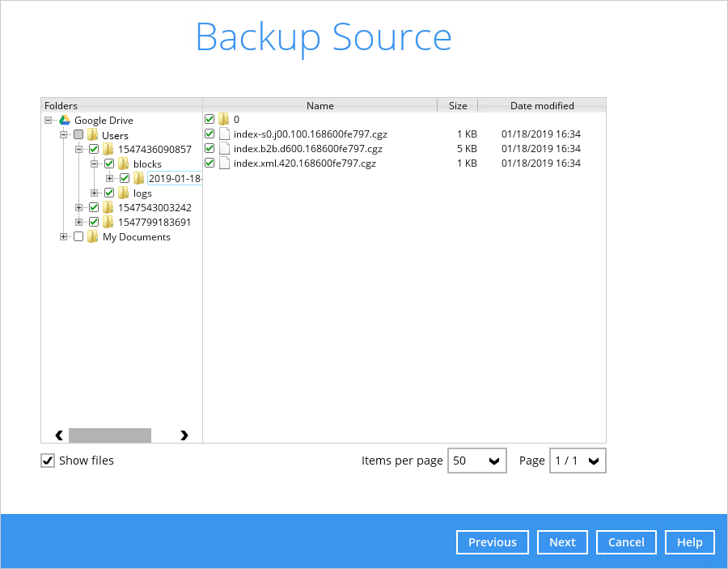Viewport: 728px width, 569px height.
Task: Click the index-s0.j00.100 file icon
Action: 224,134
